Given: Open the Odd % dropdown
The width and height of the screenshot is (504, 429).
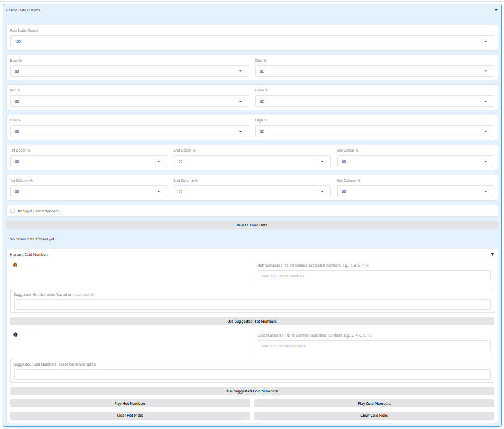Looking at the screenshot, I should coord(374,71).
